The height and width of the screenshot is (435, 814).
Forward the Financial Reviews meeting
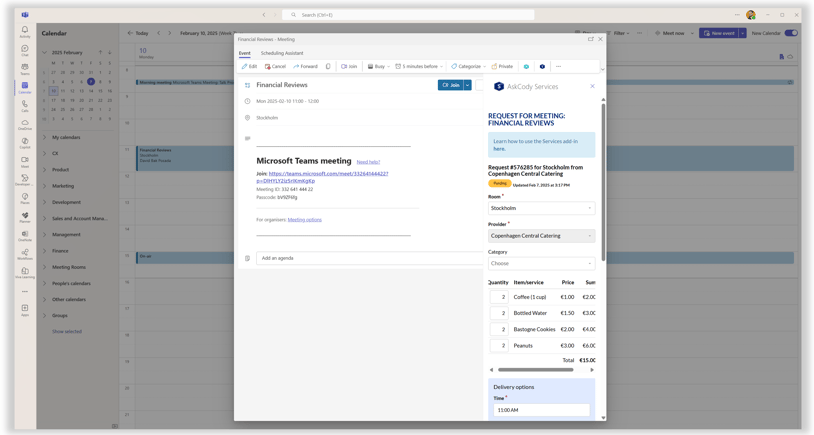305,66
